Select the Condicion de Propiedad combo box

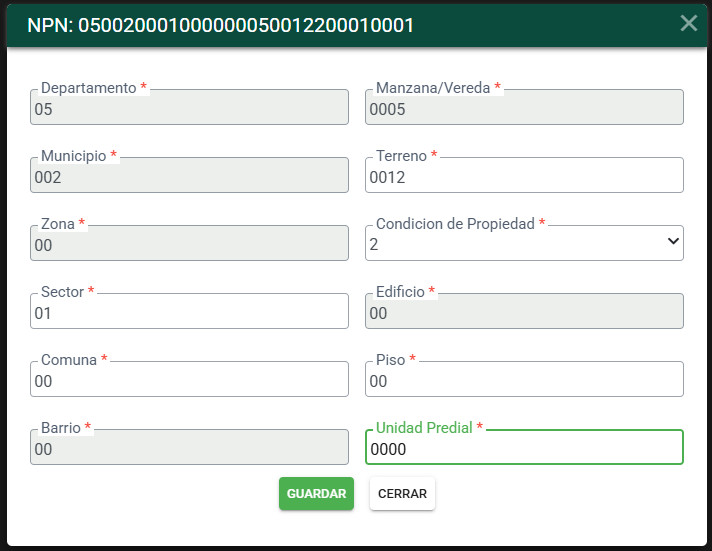(524, 243)
